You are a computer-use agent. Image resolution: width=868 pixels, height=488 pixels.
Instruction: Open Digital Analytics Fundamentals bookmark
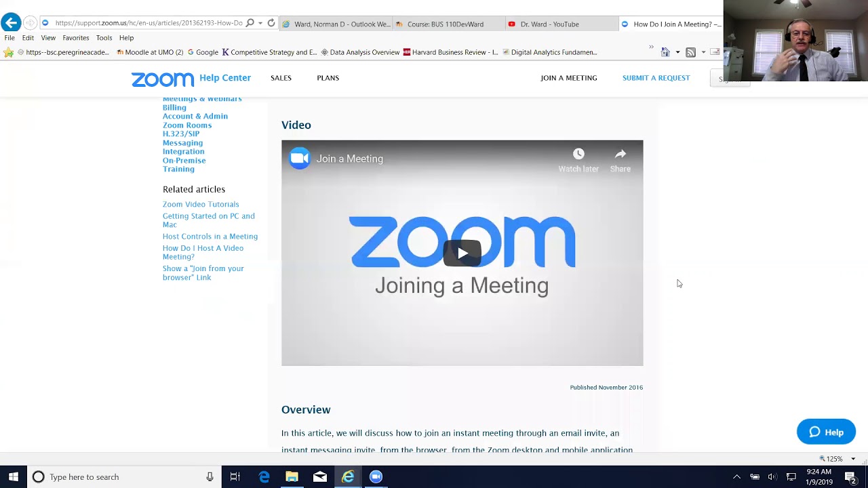pos(550,52)
